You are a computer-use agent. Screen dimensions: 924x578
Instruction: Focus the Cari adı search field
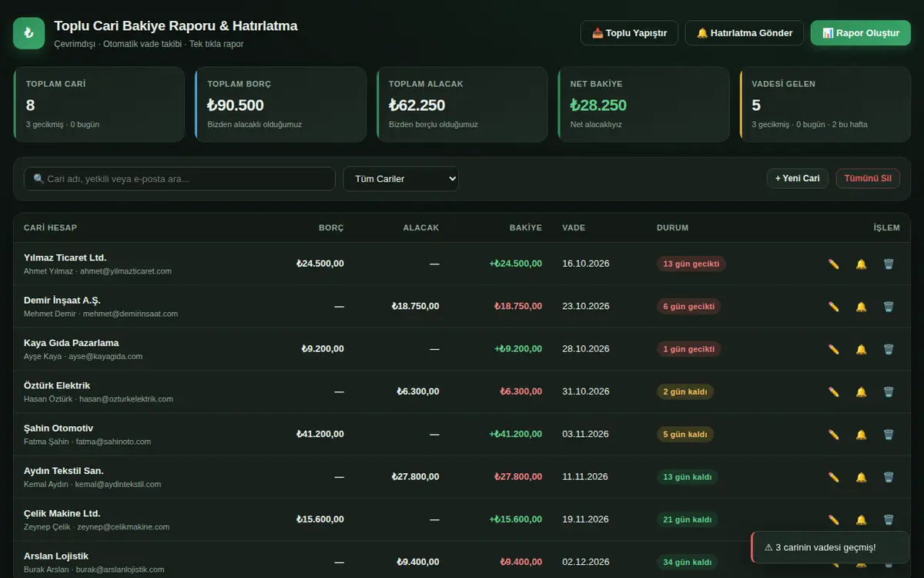click(179, 179)
